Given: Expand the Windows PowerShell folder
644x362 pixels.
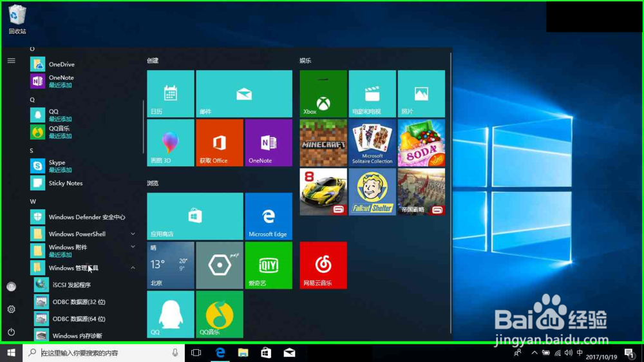Looking at the screenshot, I should tap(84, 234).
